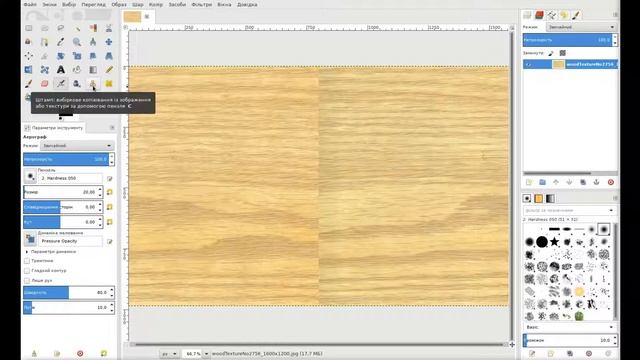Select the Measure compass tool
Viewport: 640px width, 360px height.
pyautogui.click(x=93, y=42)
